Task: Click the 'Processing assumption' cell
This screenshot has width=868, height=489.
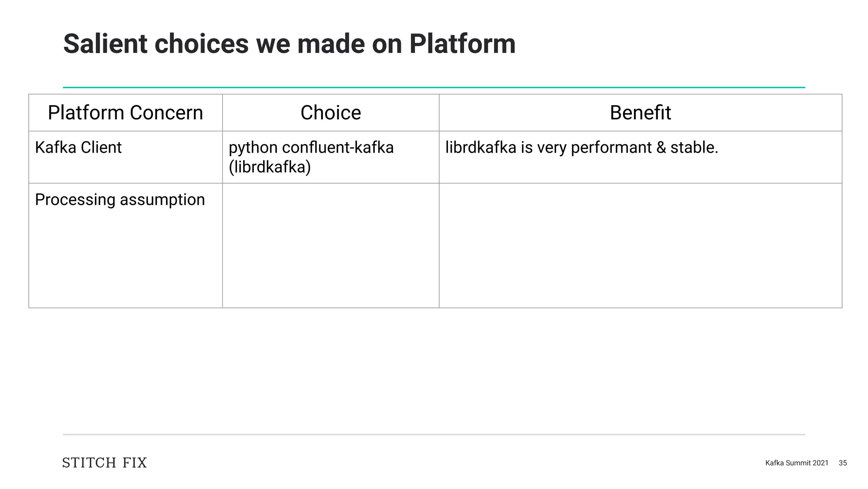Action: pyautogui.click(x=120, y=200)
